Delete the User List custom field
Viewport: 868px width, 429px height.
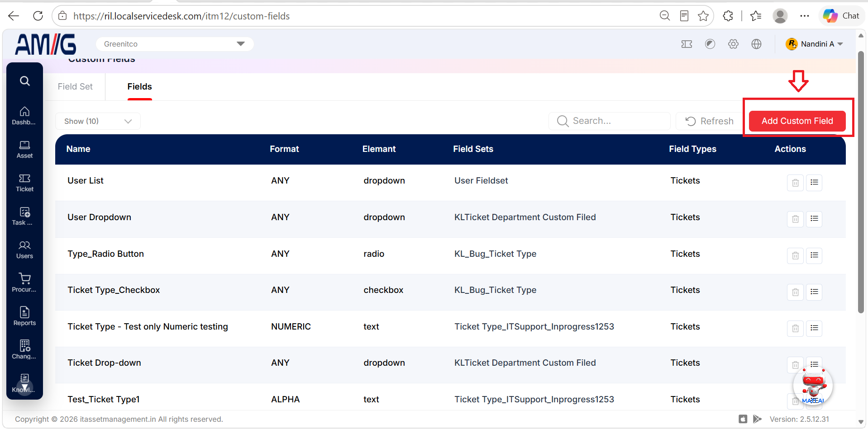pyautogui.click(x=795, y=183)
